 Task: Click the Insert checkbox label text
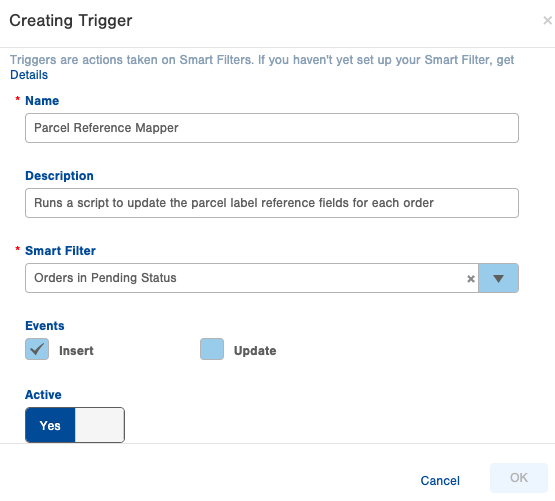[x=76, y=351]
